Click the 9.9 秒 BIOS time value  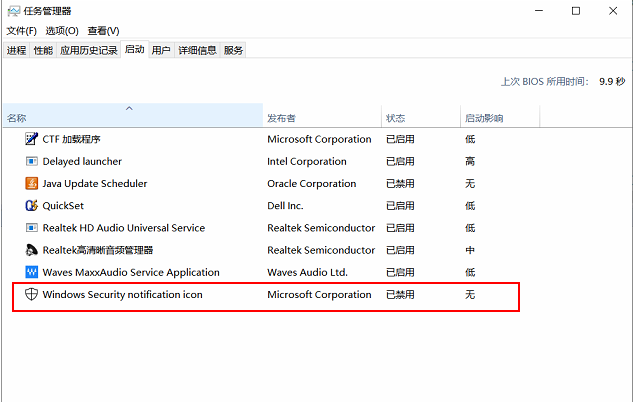612,82
